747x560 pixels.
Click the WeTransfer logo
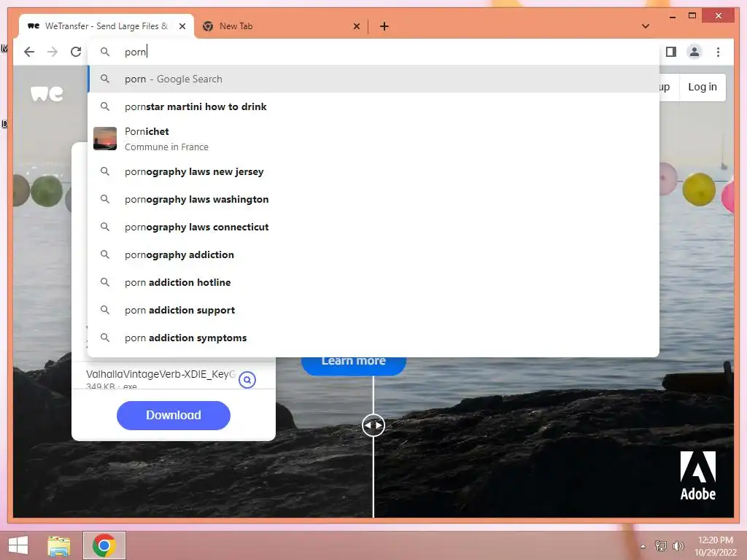click(47, 93)
